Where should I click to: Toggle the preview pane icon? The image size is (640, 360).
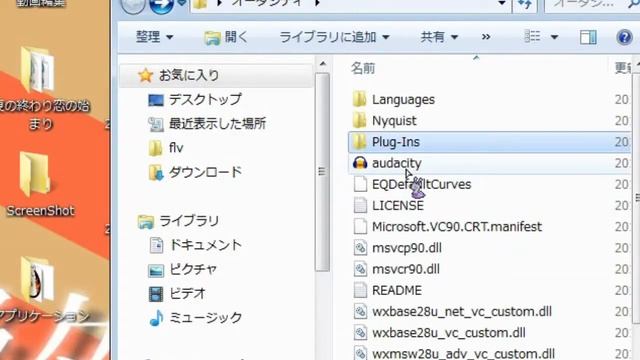(588, 37)
